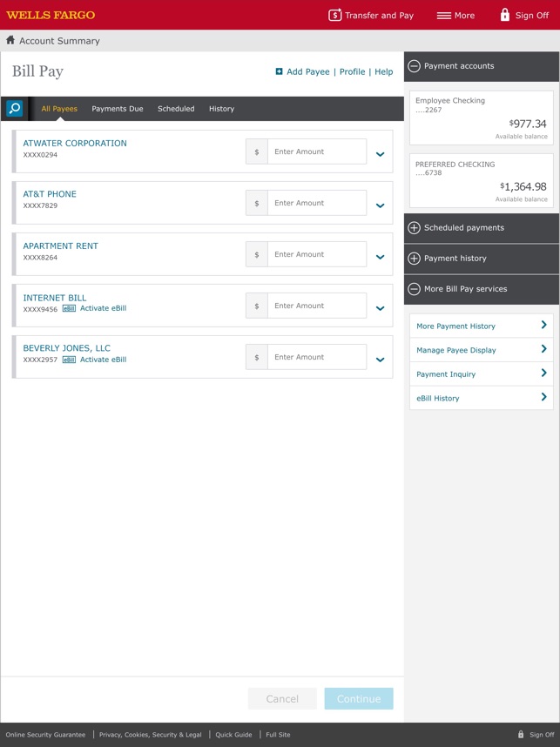Click dollar sign box for Atwater Corporation
The width and height of the screenshot is (560, 747).
(x=257, y=151)
